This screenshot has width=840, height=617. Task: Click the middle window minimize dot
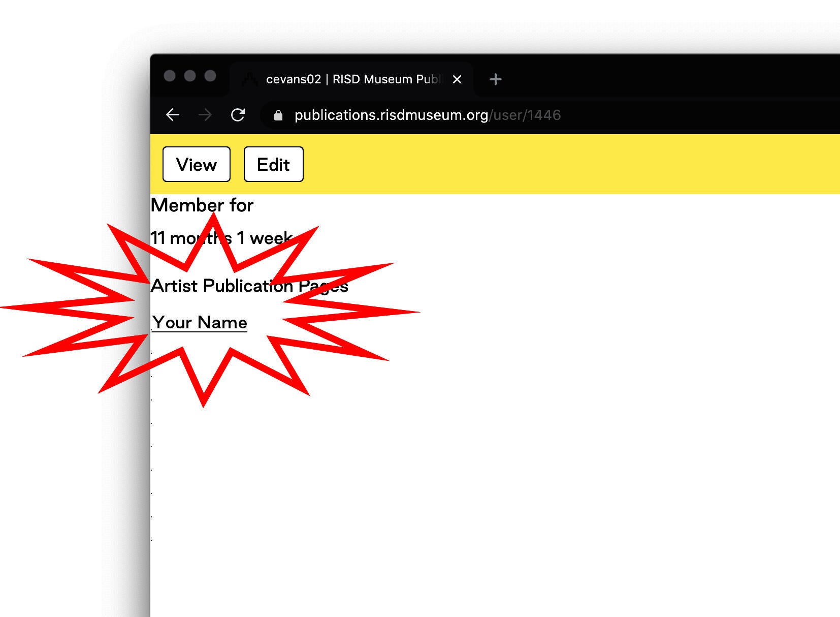click(190, 76)
